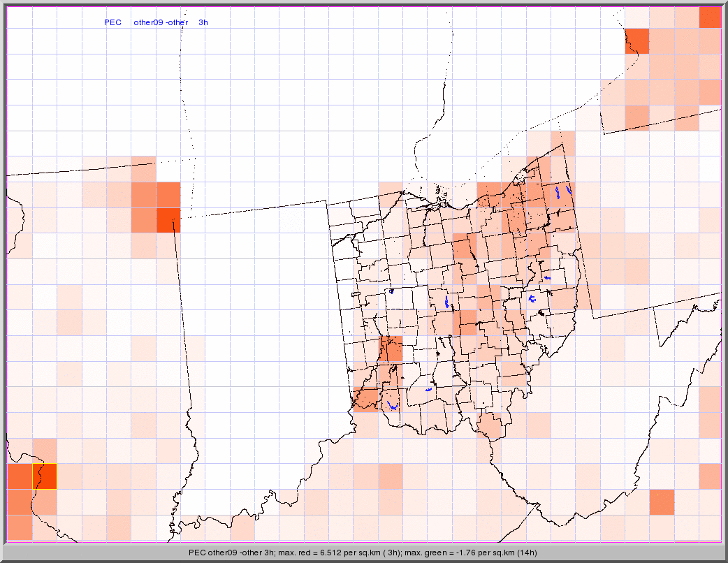Image resolution: width=728 pixels, height=563 pixels.
Task: Click the orange cell at the upper right map edge
Action: tap(710, 92)
